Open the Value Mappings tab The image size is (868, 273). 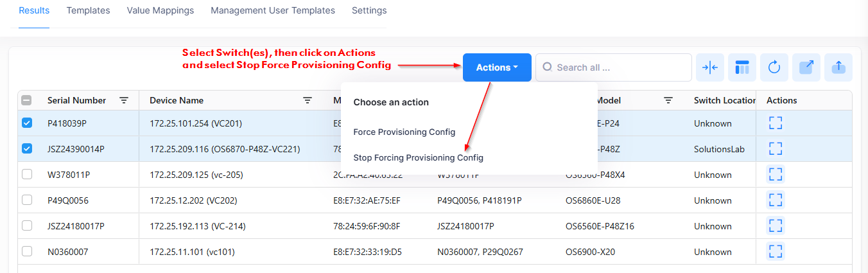(160, 10)
